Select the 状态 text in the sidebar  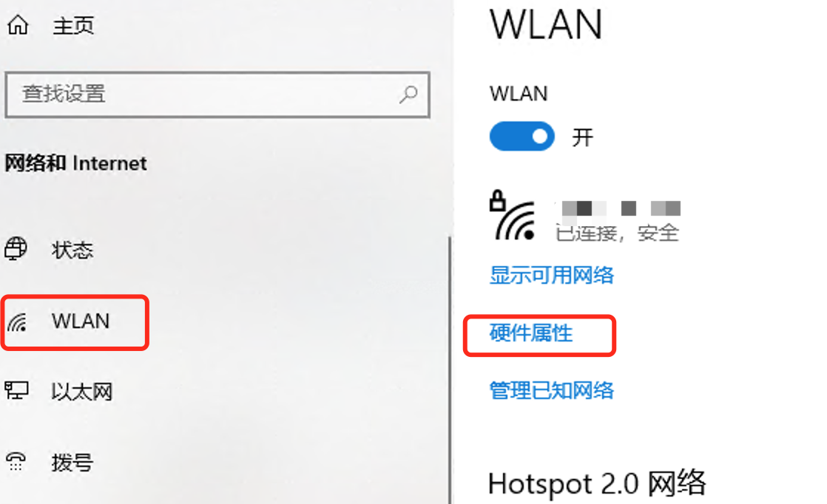[x=72, y=250]
